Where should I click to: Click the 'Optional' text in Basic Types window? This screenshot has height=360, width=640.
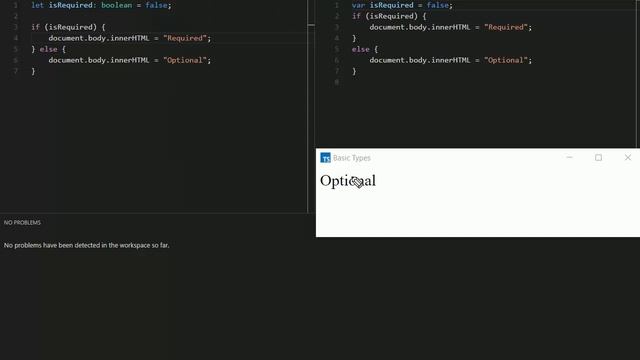click(x=348, y=180)
